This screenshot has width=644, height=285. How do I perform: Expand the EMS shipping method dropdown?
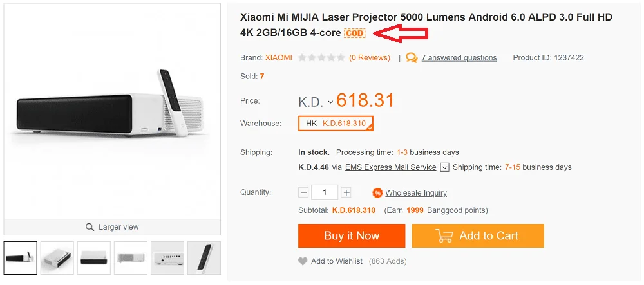444,167
